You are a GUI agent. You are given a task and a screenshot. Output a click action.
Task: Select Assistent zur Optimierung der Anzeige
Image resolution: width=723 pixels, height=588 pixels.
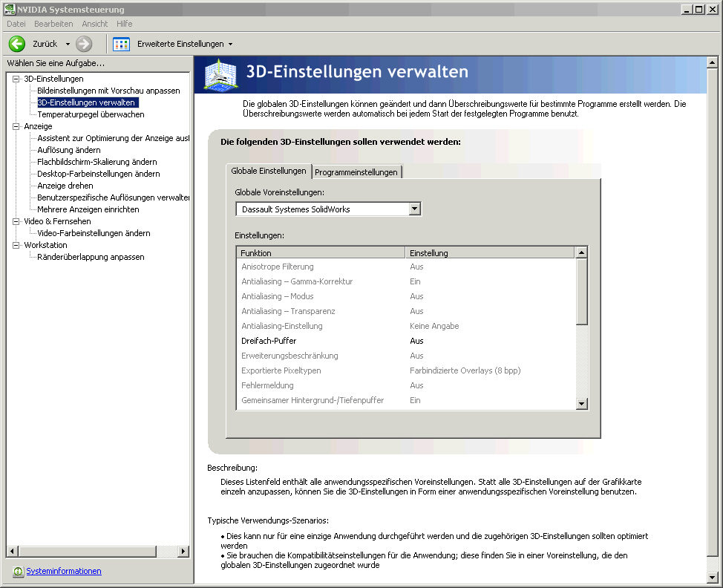[x=113, y=138]
